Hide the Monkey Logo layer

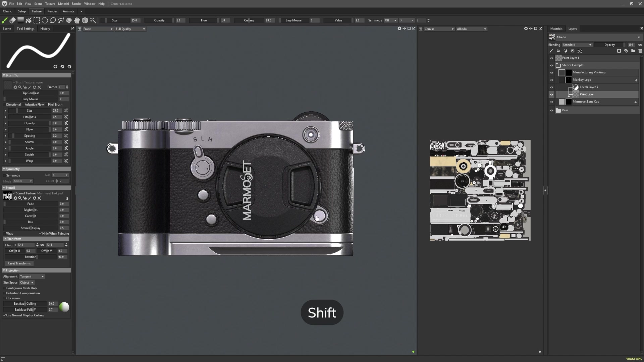click(551, 80)
